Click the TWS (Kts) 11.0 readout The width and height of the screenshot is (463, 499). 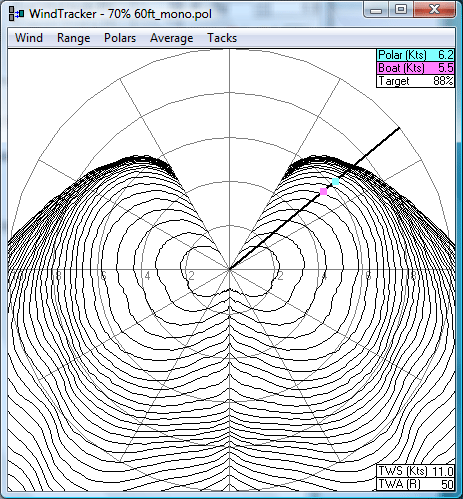point(416,471)
